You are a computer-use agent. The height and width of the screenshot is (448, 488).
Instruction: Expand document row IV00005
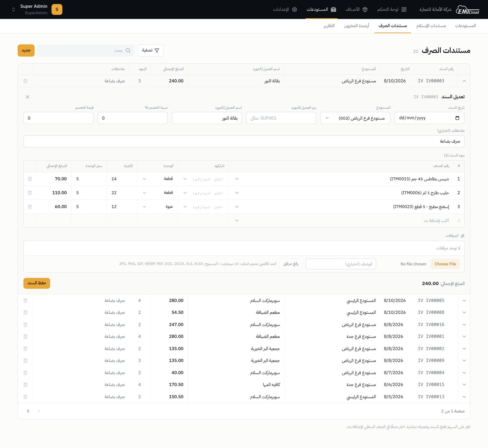click(x=464, y=301)
